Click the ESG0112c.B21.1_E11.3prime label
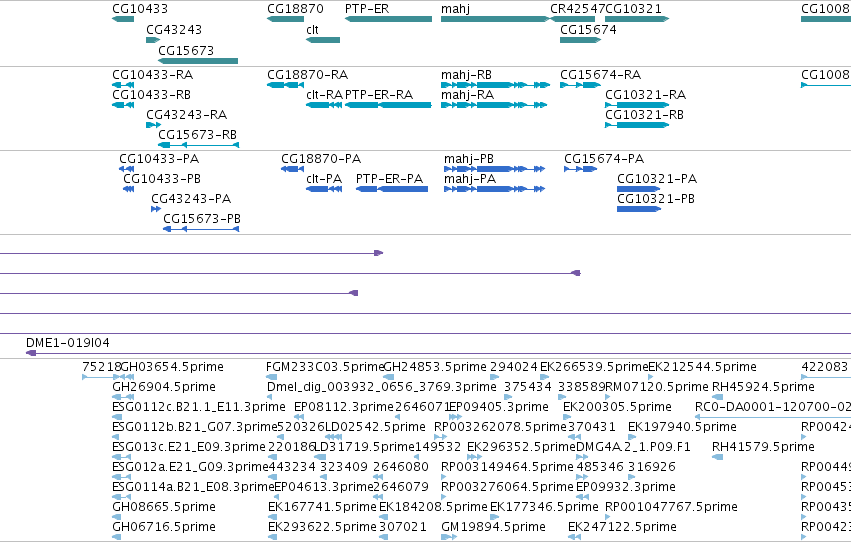Screen dimensions: 851x542 pos(199,407)
